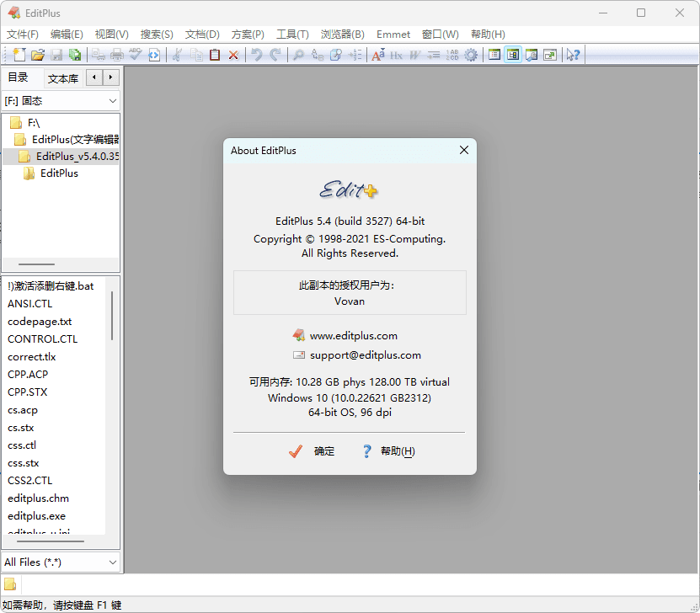Open Print Preview from the toolbar

pyautogui.click(x=99, y=55)
